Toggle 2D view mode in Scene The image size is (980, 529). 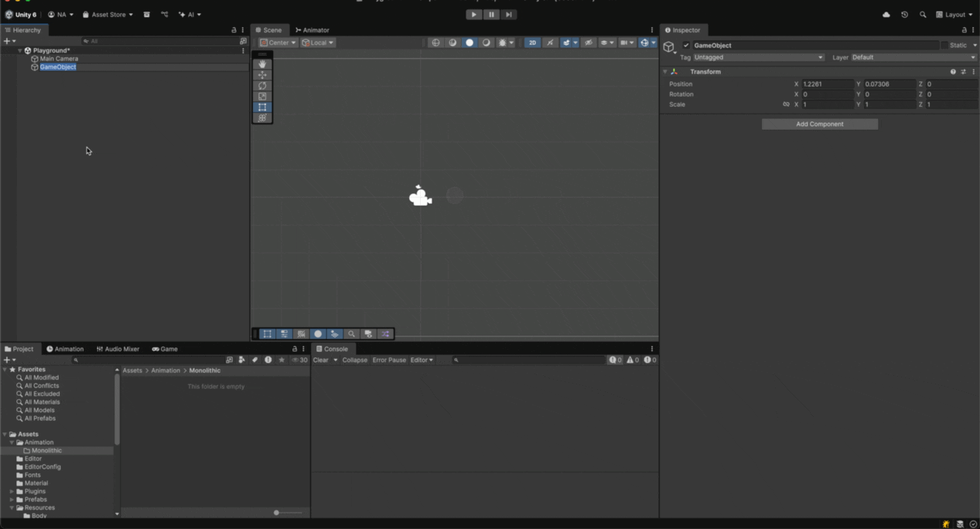click(532, 43)
